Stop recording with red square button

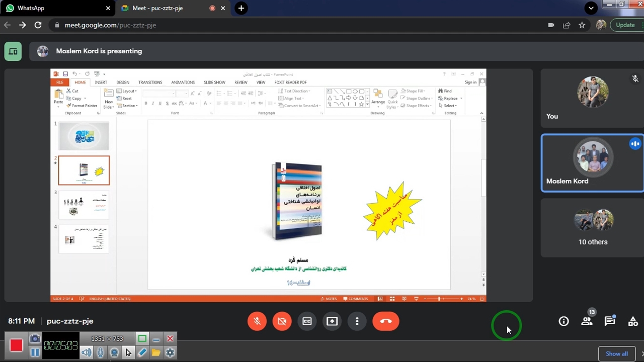(16, 345)
